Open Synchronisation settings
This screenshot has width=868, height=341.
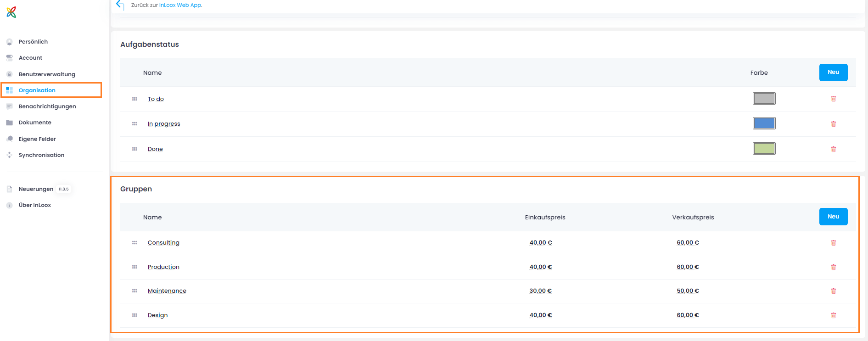click(x=41, y=155)
